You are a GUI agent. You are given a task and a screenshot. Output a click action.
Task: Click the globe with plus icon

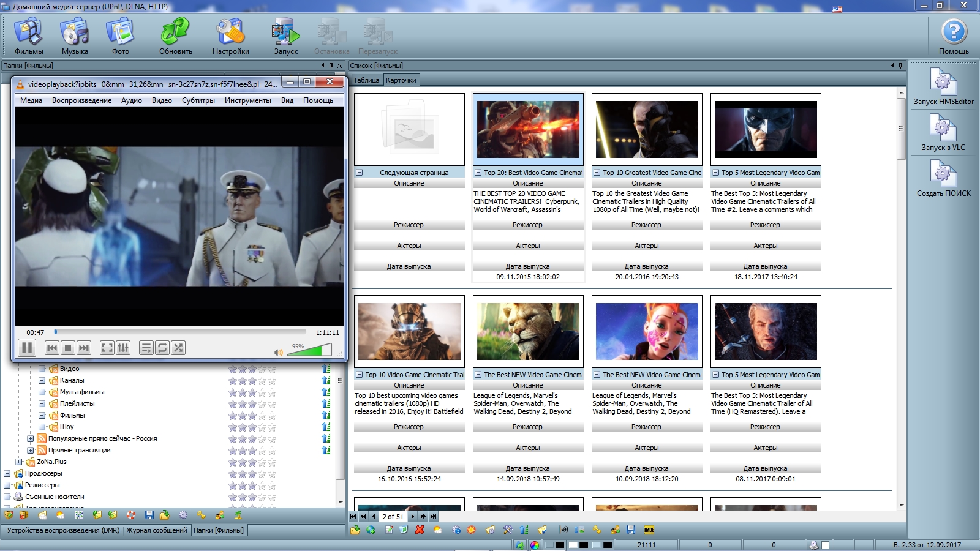(x=371, y=530)
